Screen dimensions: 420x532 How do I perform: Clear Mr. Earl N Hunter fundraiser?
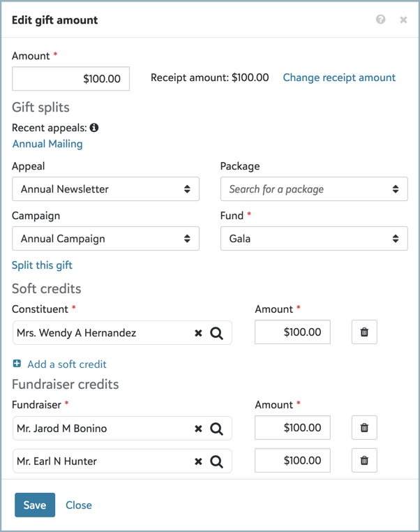pyautogui.click(x=198, y=461)
